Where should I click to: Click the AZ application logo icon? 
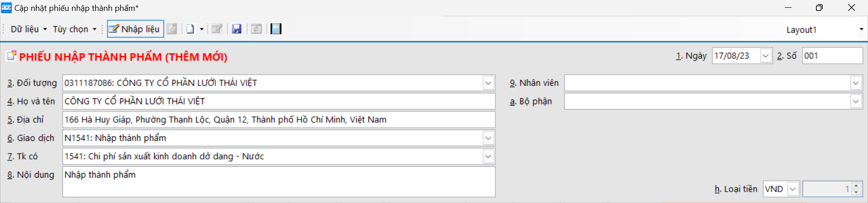(x=6, y=8)
